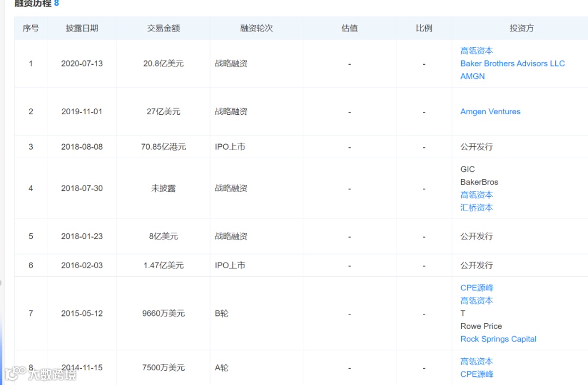Select the A轮 round cell
588x385 pixels.
221,368
